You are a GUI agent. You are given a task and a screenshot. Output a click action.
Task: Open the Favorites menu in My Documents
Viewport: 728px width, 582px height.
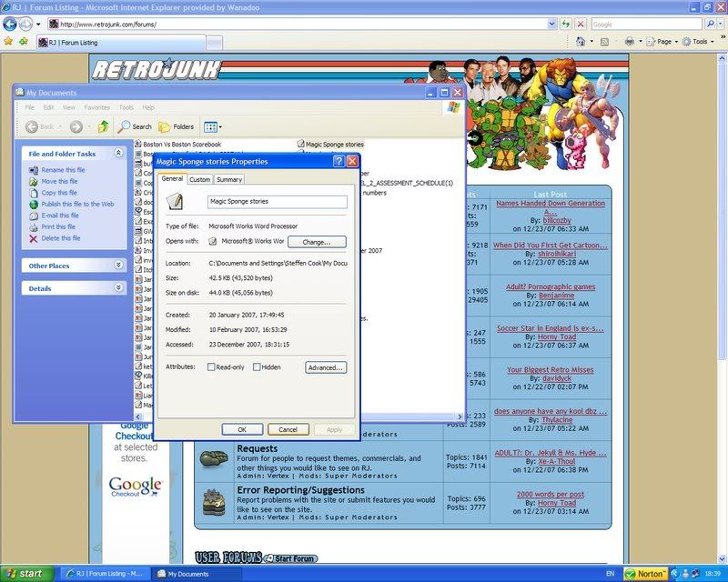96,107
